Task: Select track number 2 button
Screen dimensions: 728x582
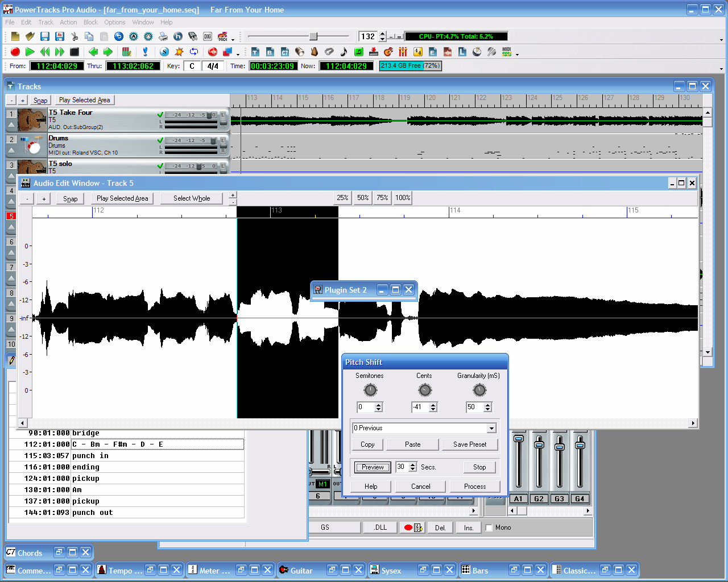Action: pyautogui.click(x=11, y=139)
